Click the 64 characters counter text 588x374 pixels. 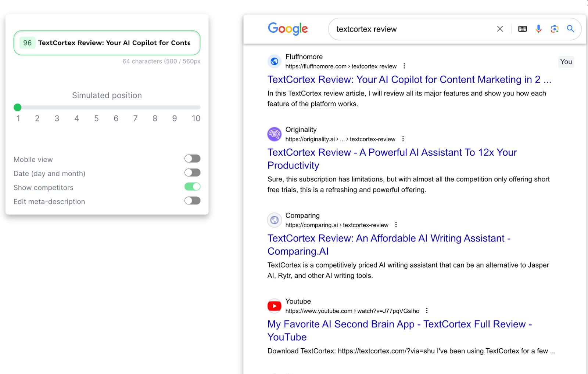[161, 61]
